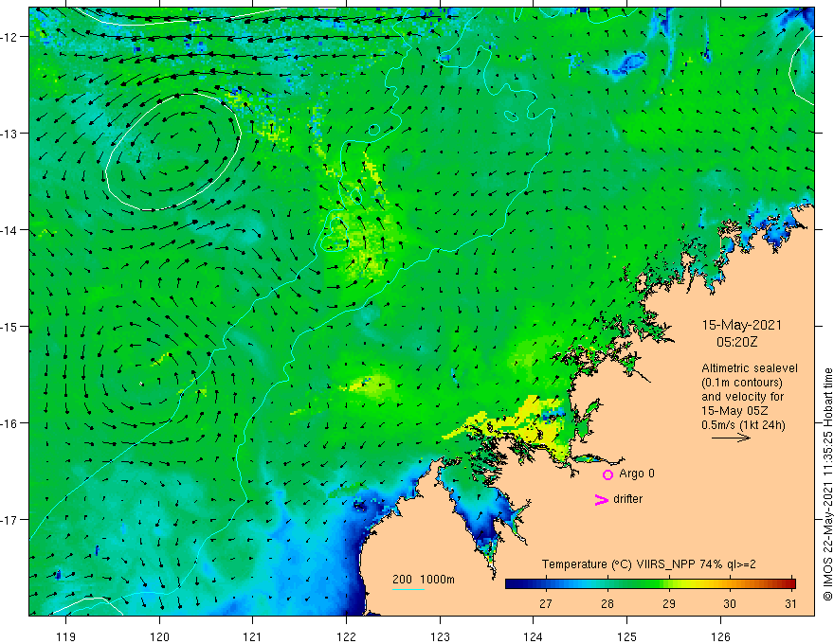The image size is (834, 644).
Task: Click the '0.5m/s (1kt 24h)' text
Action: [743, 425]
